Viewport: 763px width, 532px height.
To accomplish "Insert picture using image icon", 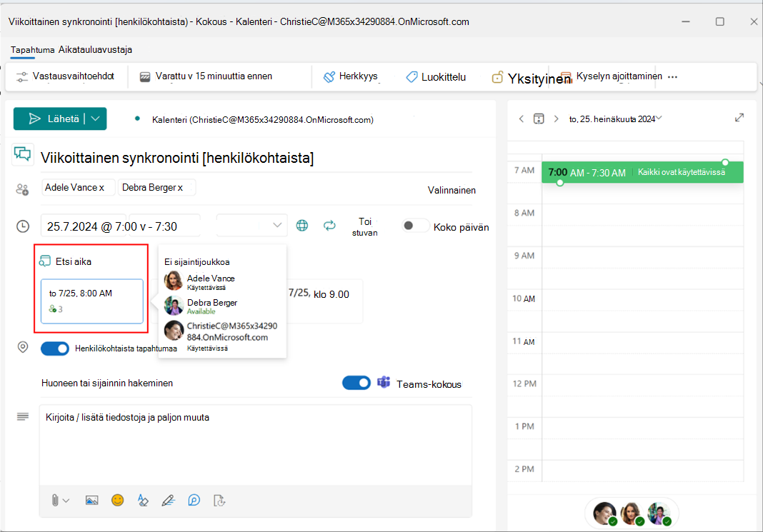I will (x=92, y=501).
